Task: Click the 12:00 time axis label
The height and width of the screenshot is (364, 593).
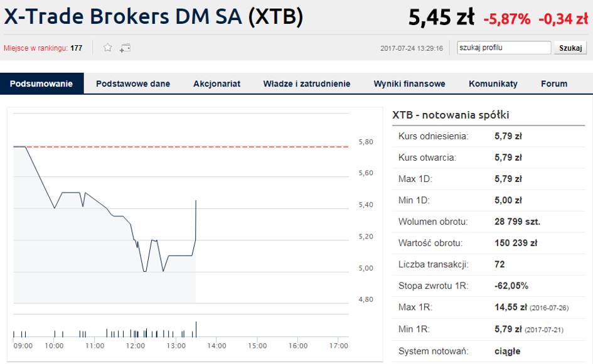Action: (x=136, y=346)
